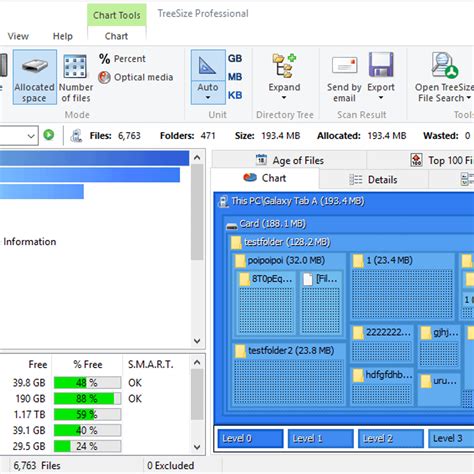Click the Export floppy disk icon
The height and width of the screenshot is (474, 474).
pos(381,65)
